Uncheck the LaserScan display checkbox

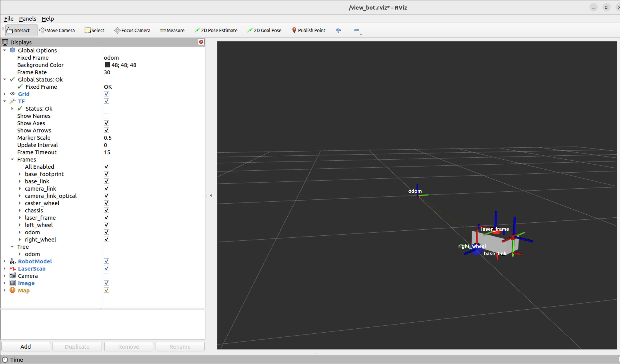[107, 269]
